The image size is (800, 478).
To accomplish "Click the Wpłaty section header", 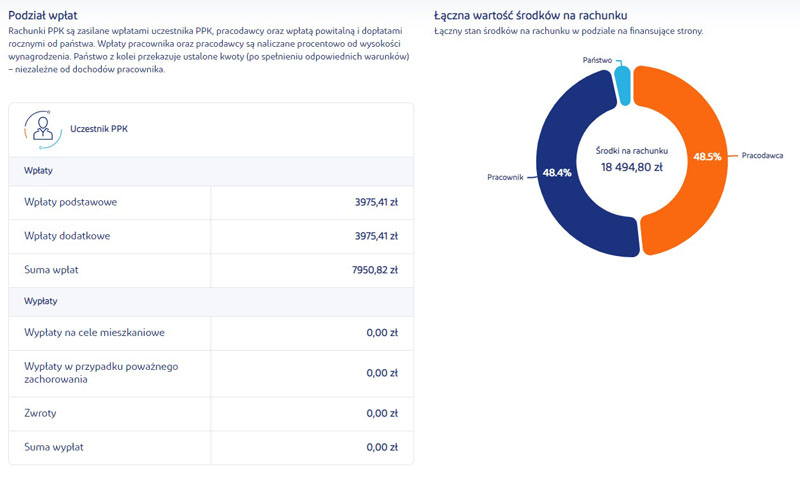I will coord(40,170).
